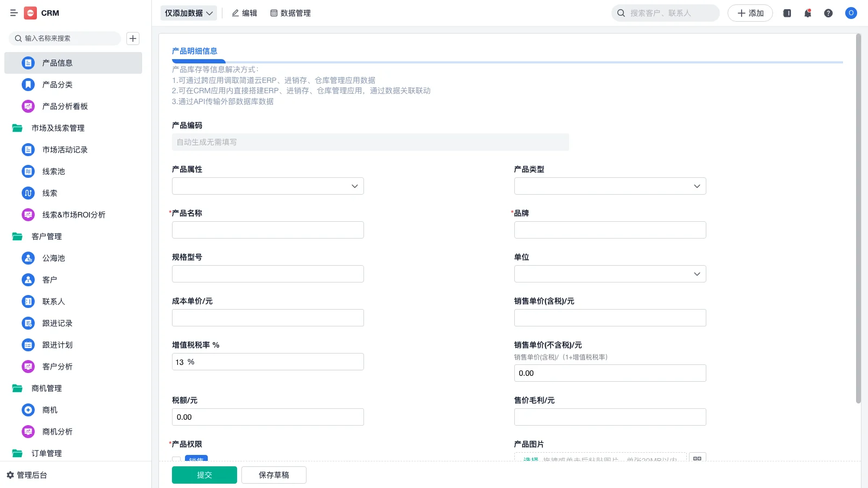
Task: Click the hamburger menu icon top left
Action: tap(14, 13)
